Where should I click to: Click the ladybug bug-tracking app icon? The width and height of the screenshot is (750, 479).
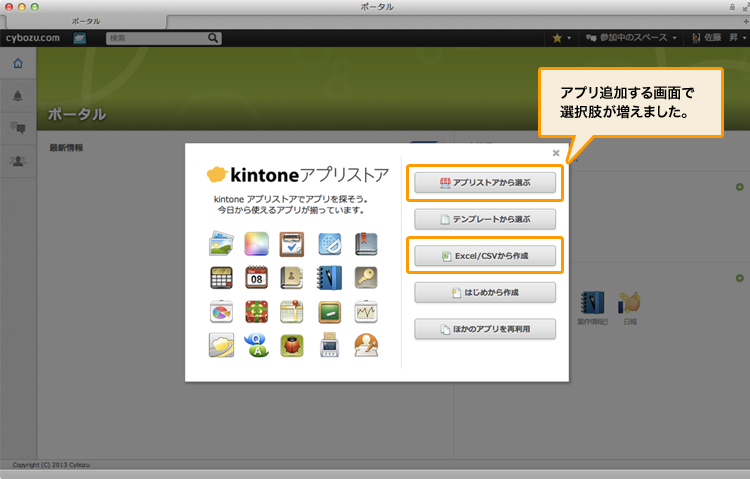point(292,345)
